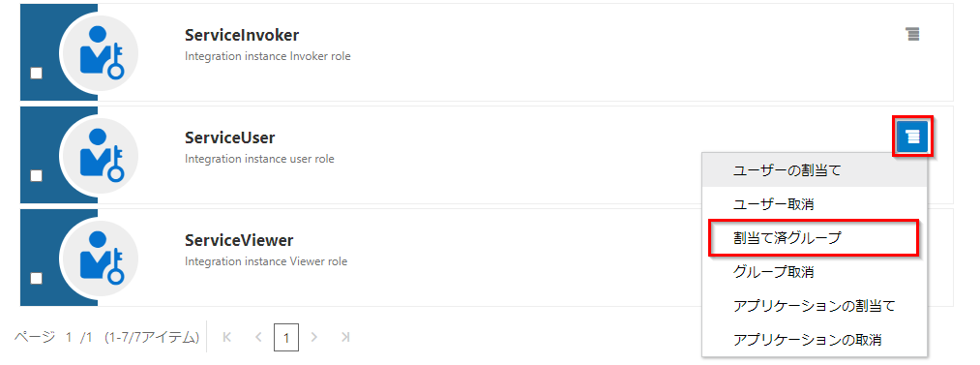
Task: Click the page number 1 box
Action: tap(285, 338)
